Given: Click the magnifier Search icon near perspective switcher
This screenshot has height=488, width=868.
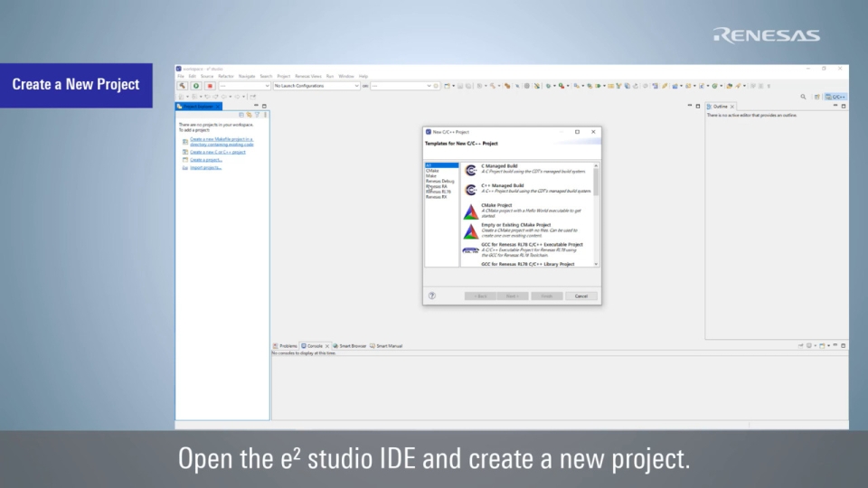Looking at the screenshot, I should (803, 97).
